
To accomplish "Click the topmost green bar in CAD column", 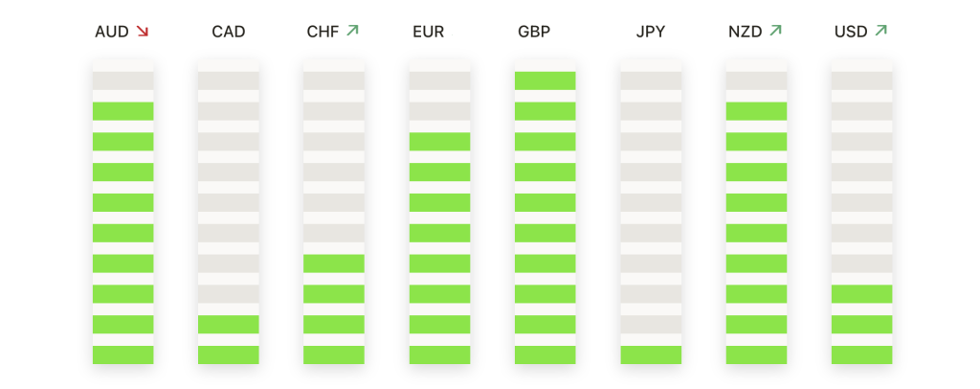I will (228, 324).
